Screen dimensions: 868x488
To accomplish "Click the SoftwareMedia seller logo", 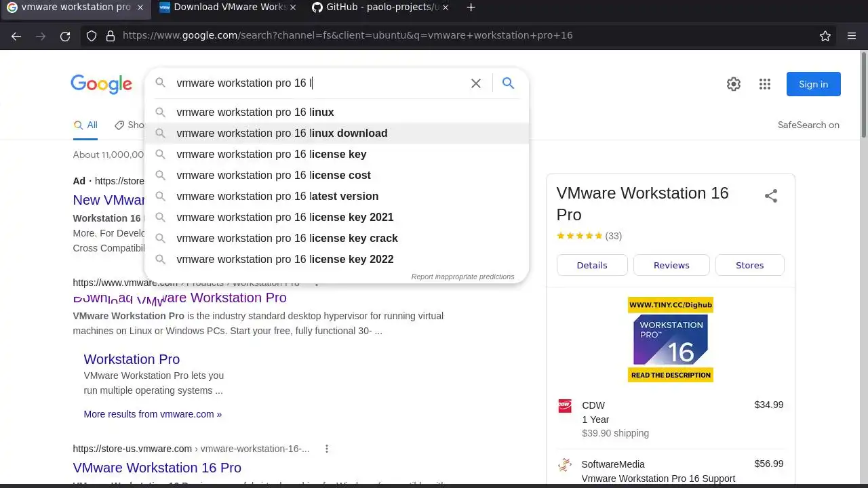I will (x=565, y=464).
